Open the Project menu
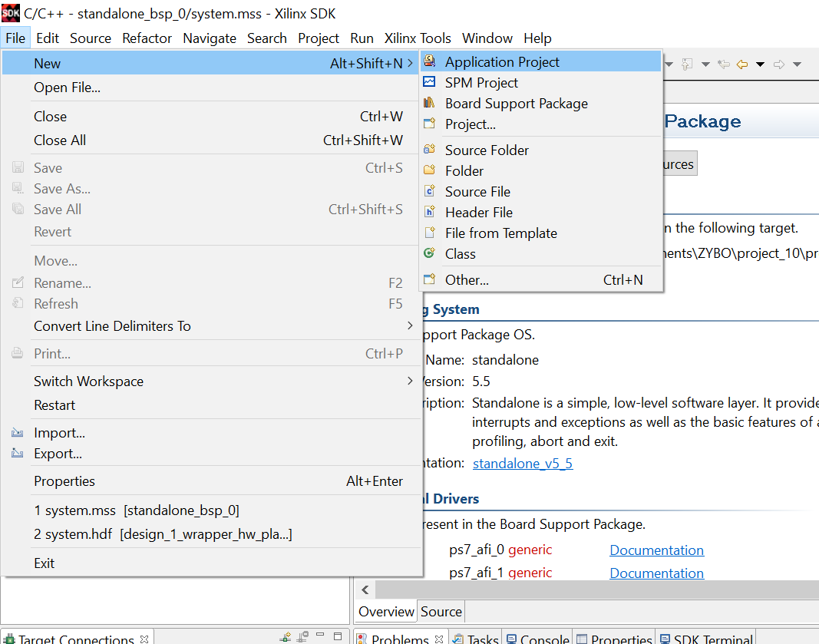The width and height of the screenshot is (819, 644). tap(319, 38)
